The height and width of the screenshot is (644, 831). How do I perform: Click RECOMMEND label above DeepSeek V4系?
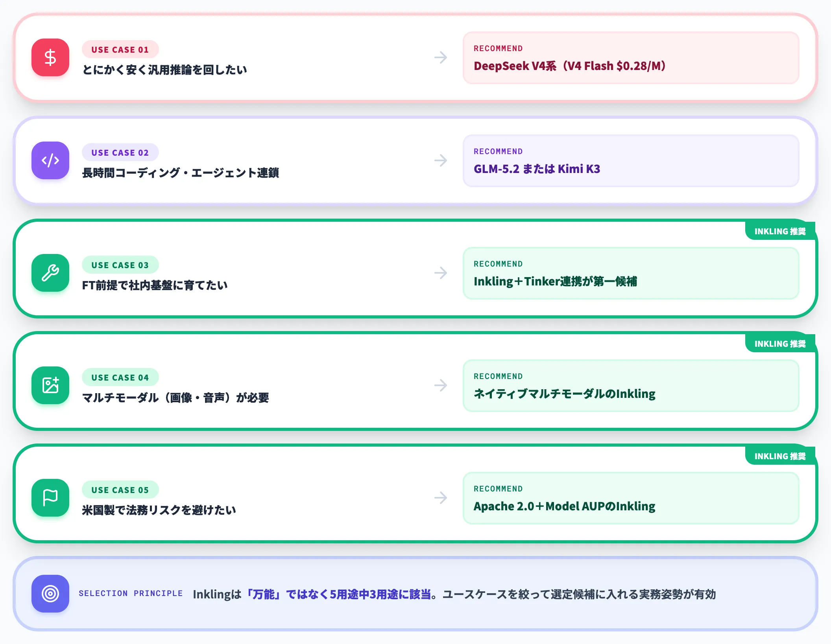(498, 48)
